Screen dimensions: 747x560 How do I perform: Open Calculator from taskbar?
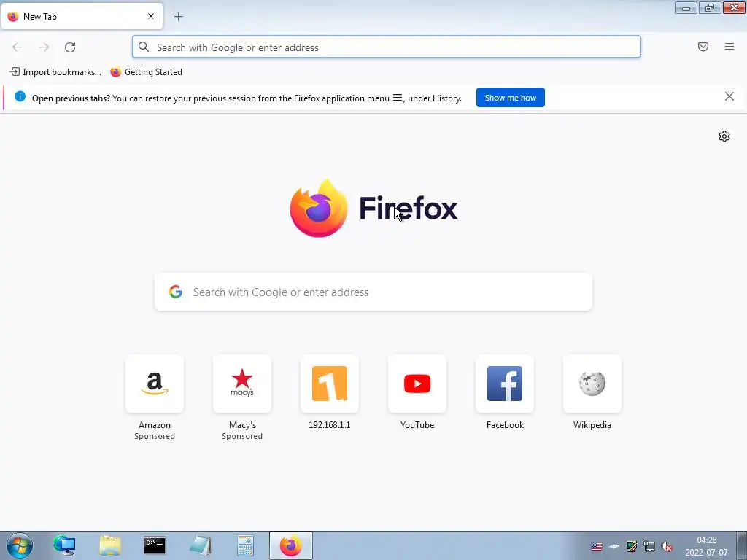(x=245, y=545)
